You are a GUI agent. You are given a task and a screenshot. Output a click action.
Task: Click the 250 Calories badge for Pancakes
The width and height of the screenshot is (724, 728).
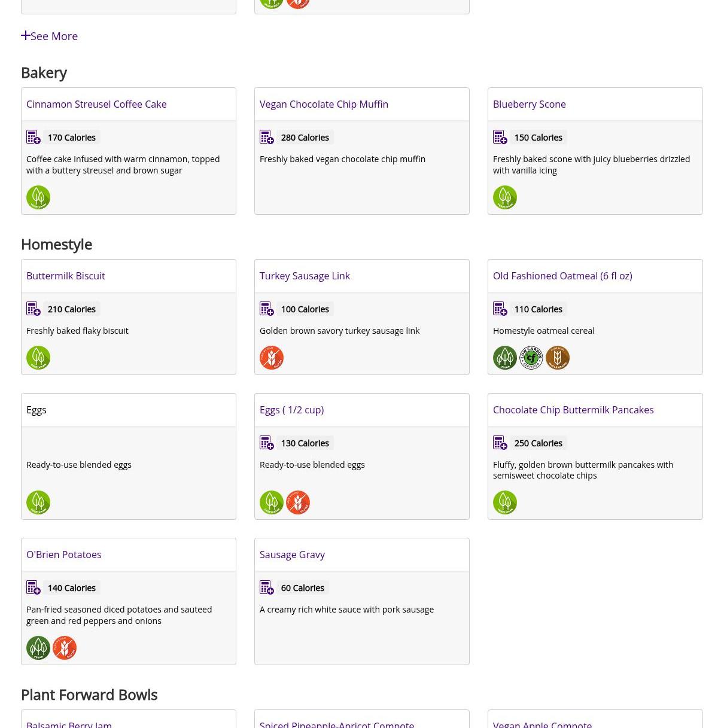point(539,443)
